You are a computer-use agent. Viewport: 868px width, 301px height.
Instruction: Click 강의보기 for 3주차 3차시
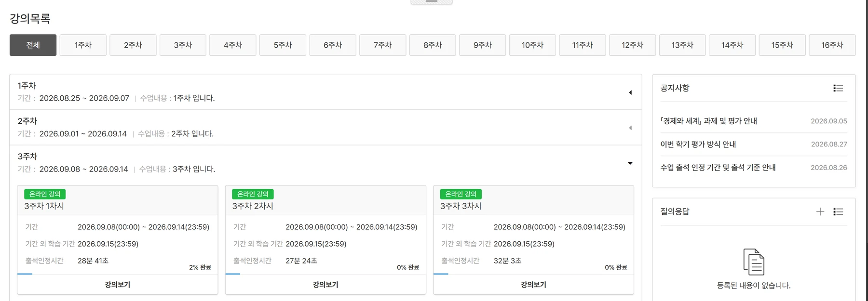click(533, 285)
